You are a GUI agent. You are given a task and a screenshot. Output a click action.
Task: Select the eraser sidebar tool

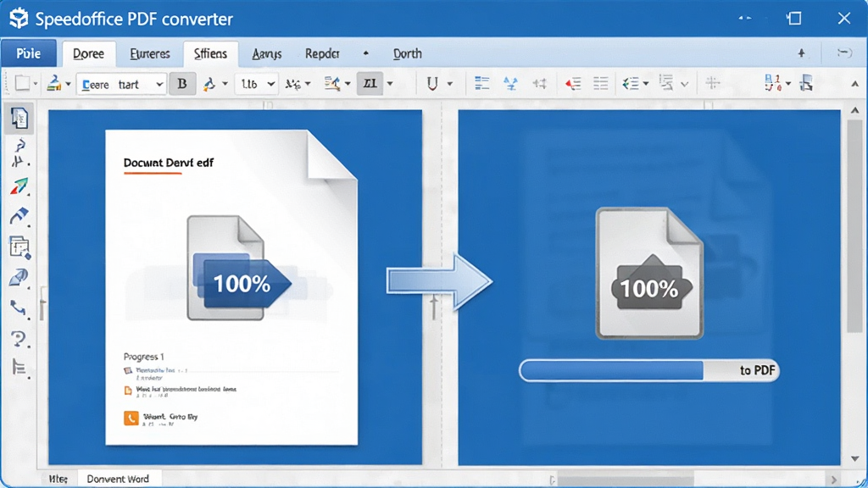click(x=19, y=277)
